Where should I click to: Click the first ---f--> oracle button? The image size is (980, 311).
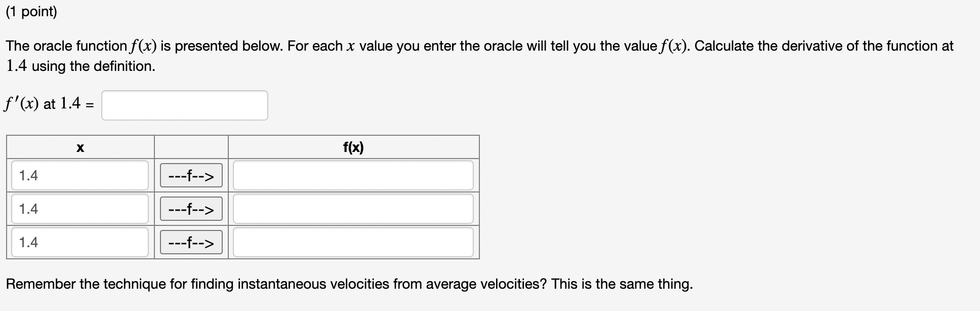pos(190,176)
